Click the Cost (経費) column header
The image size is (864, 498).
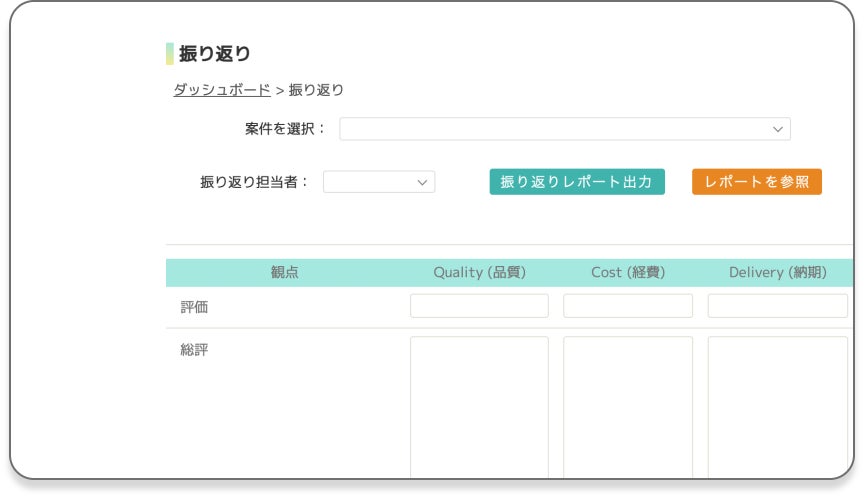click(x=628, y=273)
